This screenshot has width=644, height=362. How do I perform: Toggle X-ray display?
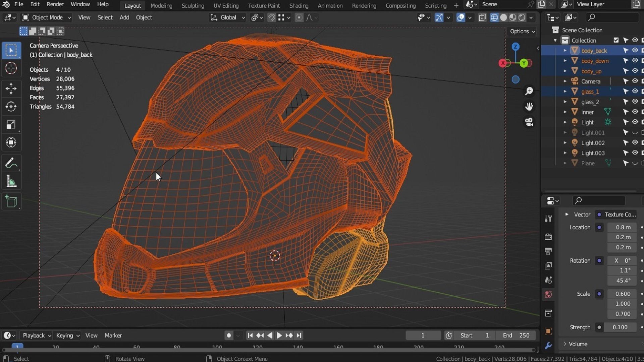tap(482, 17)
